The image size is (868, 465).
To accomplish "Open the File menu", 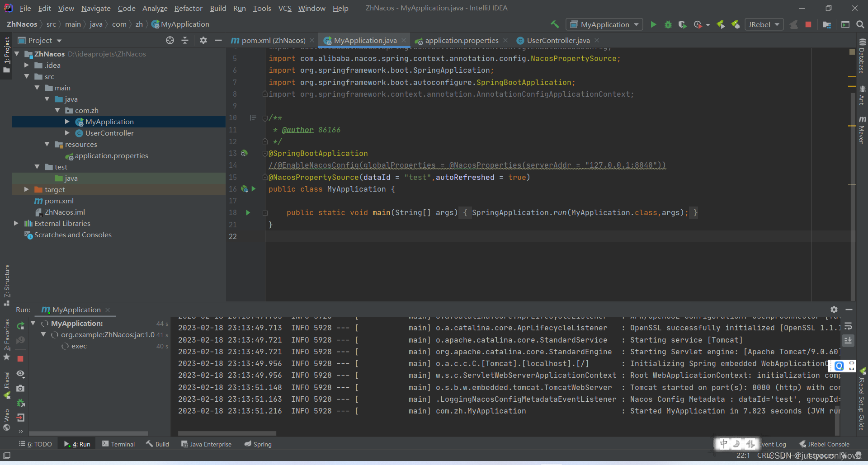I will point(25,8).
